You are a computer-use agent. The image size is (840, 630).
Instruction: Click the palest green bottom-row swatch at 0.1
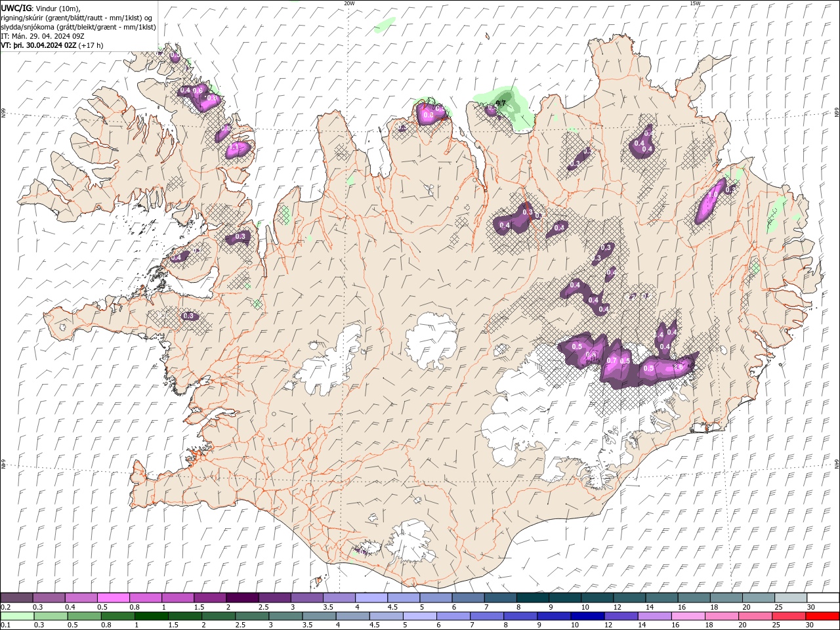click(17, 616)
